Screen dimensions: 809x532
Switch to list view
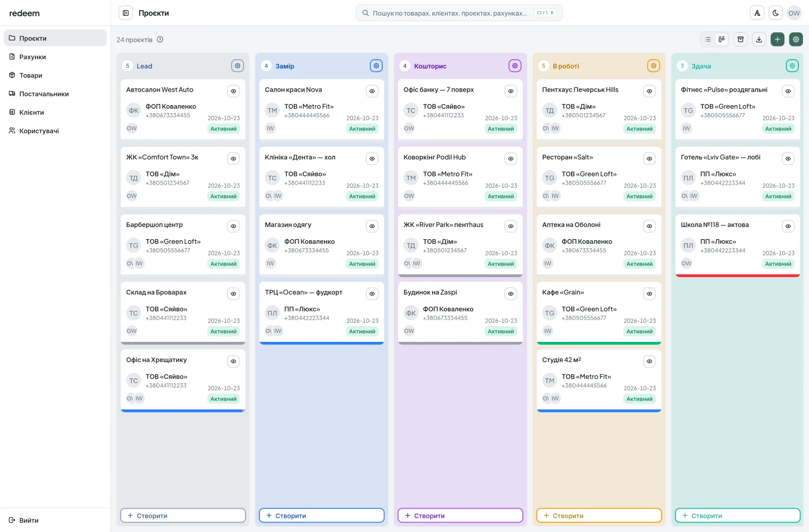(x=708, y=39)
